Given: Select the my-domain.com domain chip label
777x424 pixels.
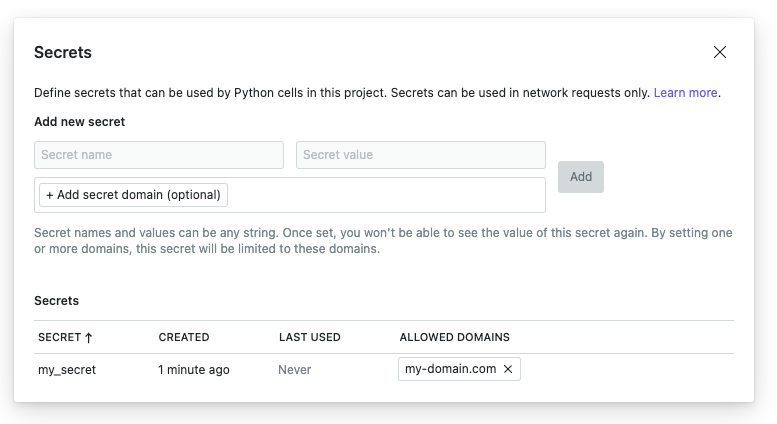Looking at the screenshot, I should coord(450,370).
